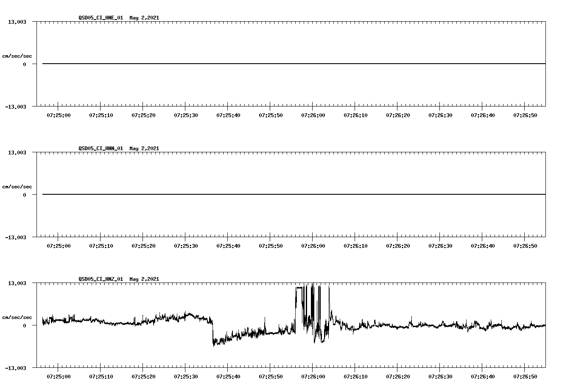Click the QSD05_CI_HNN_01 channel title

pyautogui.click(x=100, y=148)
